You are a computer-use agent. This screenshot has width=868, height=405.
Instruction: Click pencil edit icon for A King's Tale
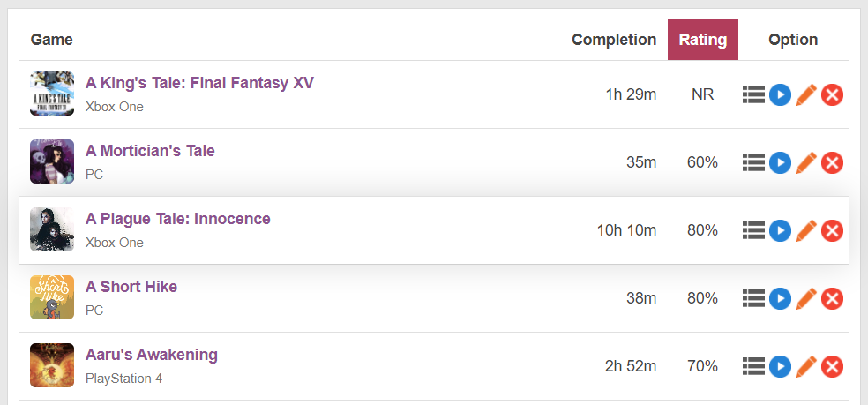click(805, 94)
